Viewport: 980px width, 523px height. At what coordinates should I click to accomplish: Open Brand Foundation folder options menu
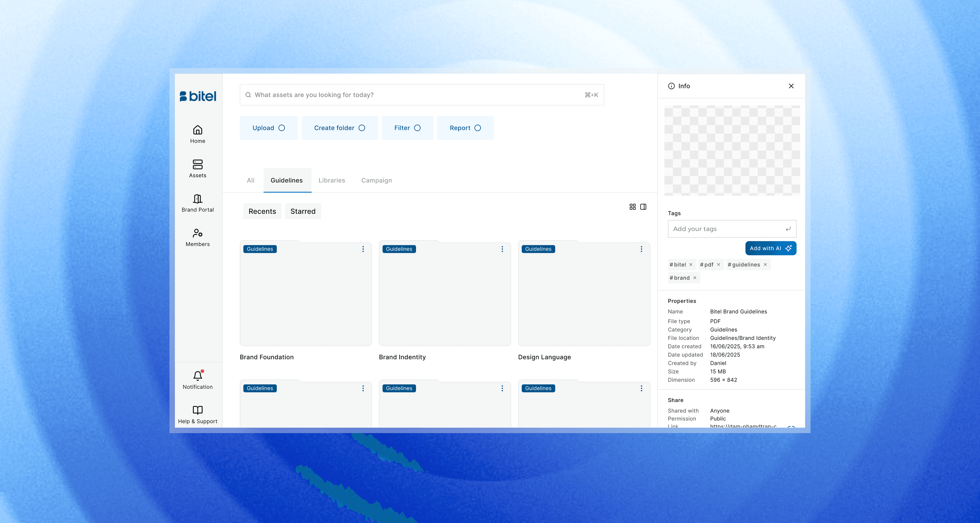(363, 249)
